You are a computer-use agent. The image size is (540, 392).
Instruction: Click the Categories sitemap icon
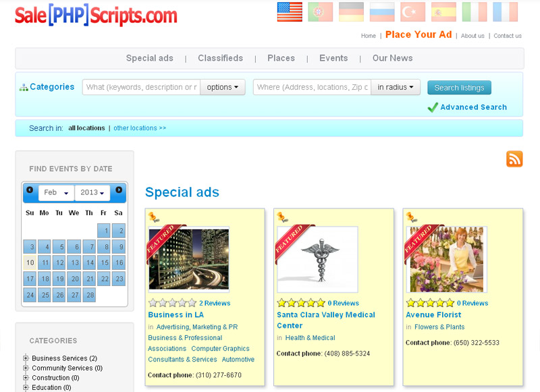[x=24, y=88]
